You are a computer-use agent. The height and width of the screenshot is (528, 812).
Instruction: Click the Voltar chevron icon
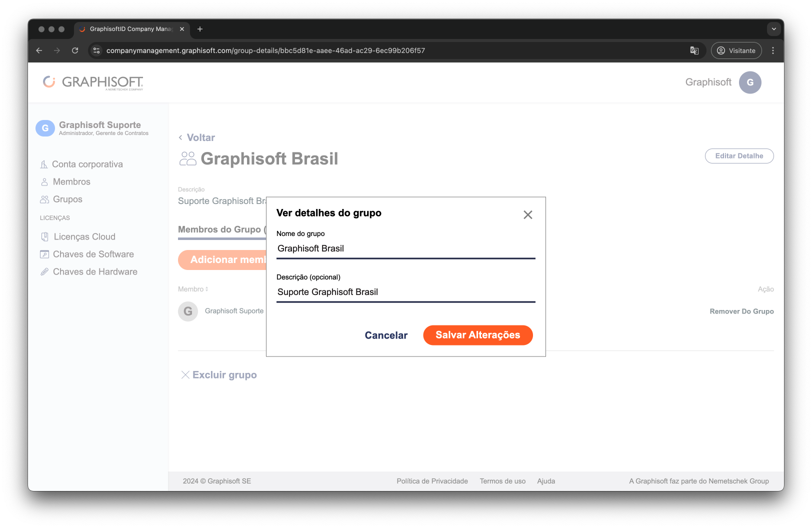(180, 137)
